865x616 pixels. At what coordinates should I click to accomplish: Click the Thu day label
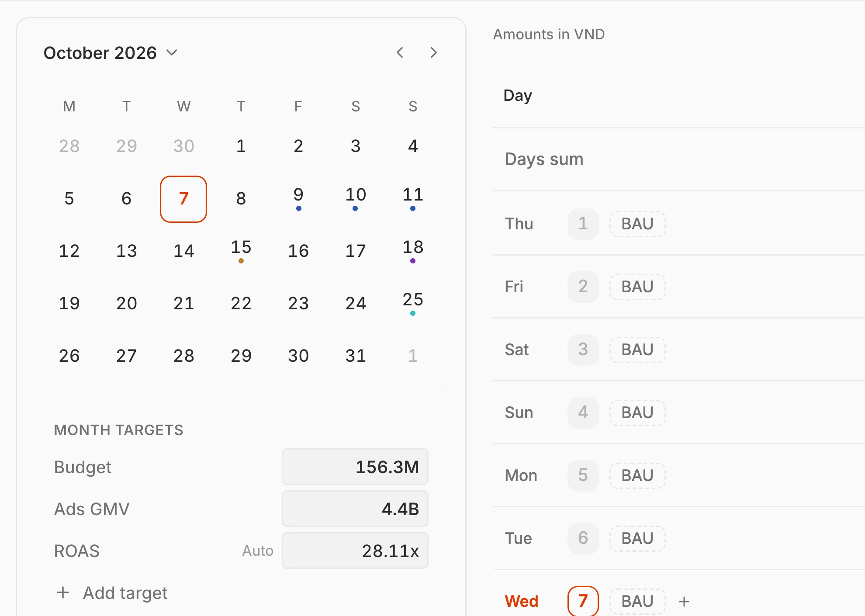(x=519, y=224)
